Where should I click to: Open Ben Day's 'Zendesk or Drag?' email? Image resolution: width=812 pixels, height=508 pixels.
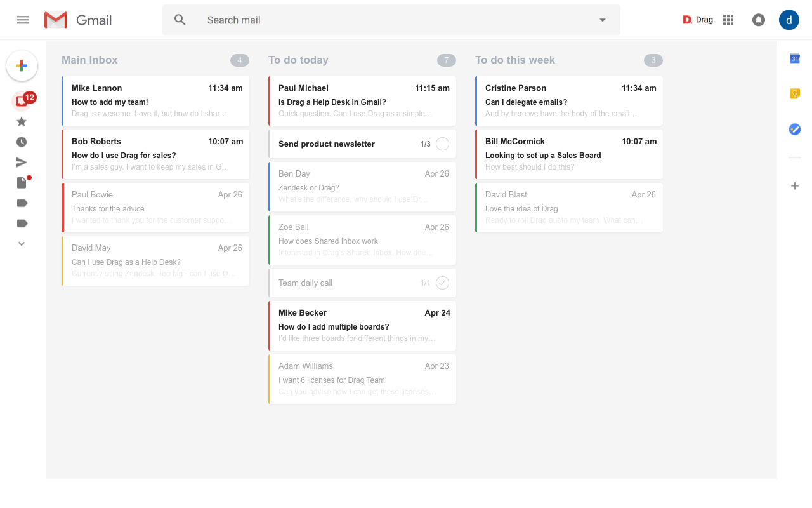tap(362, 187)
